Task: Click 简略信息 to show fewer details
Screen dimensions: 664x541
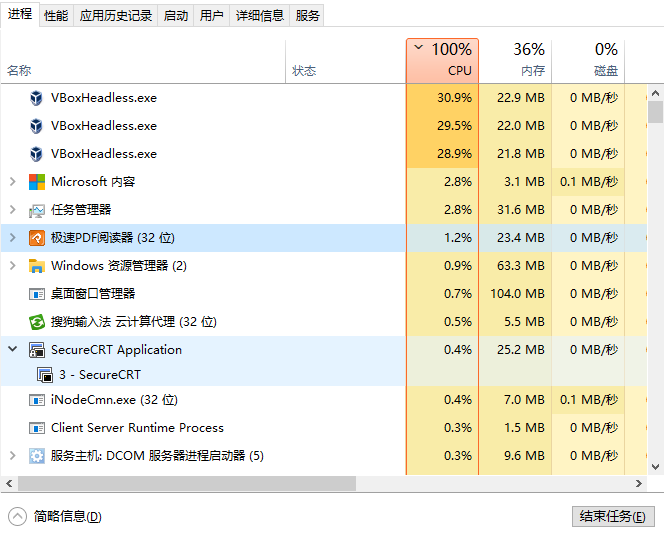Action: pos(66,517)
